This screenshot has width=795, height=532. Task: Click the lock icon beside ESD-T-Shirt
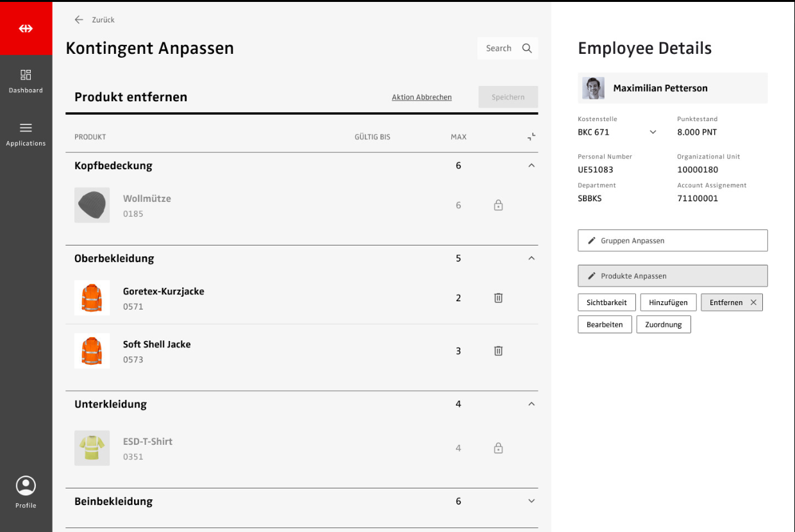[x=498, y=449]
